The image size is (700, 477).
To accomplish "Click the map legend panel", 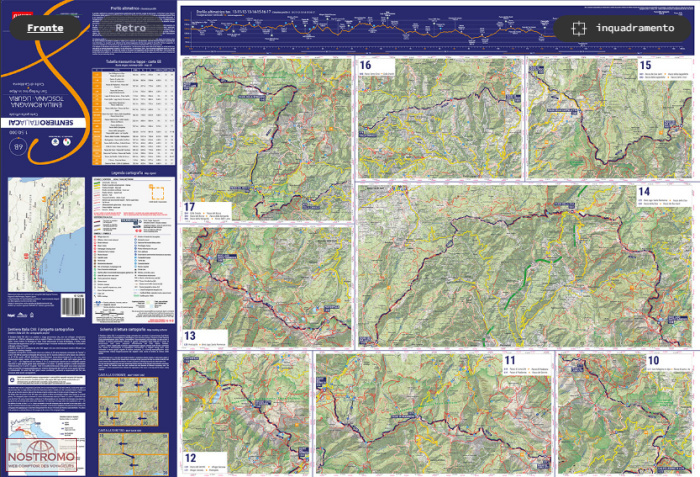I will [x=133, y=250].
